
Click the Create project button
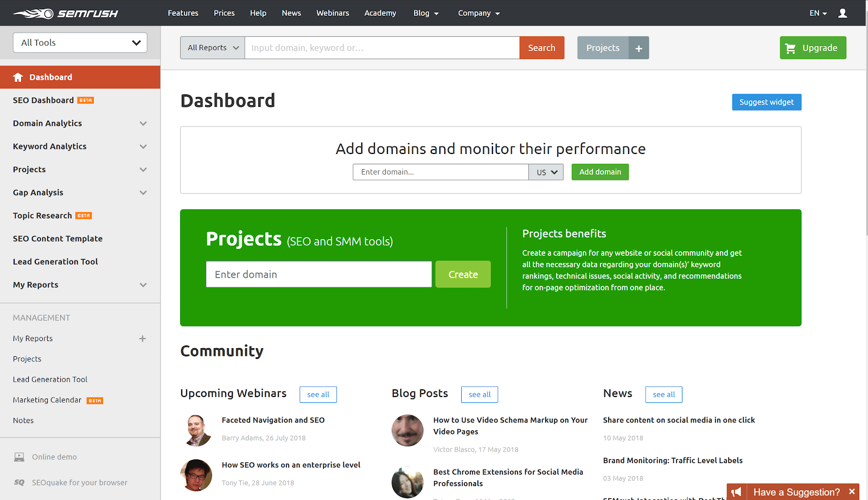pyautogui.click(x=463, y=274)
